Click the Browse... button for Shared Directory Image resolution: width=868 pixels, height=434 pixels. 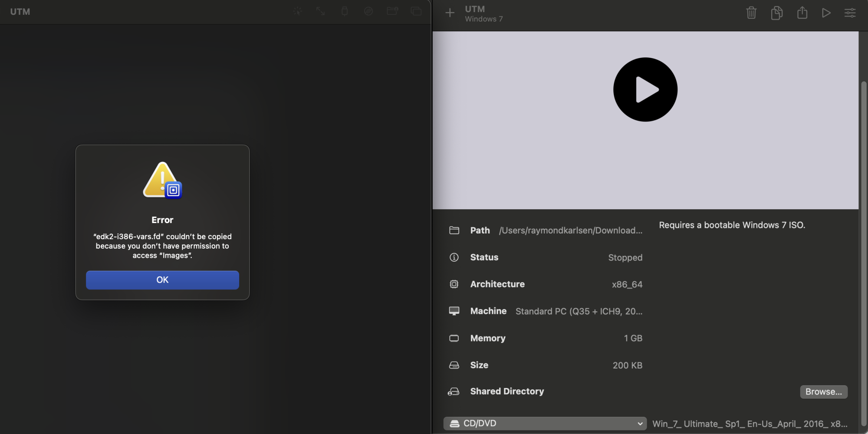824,392
